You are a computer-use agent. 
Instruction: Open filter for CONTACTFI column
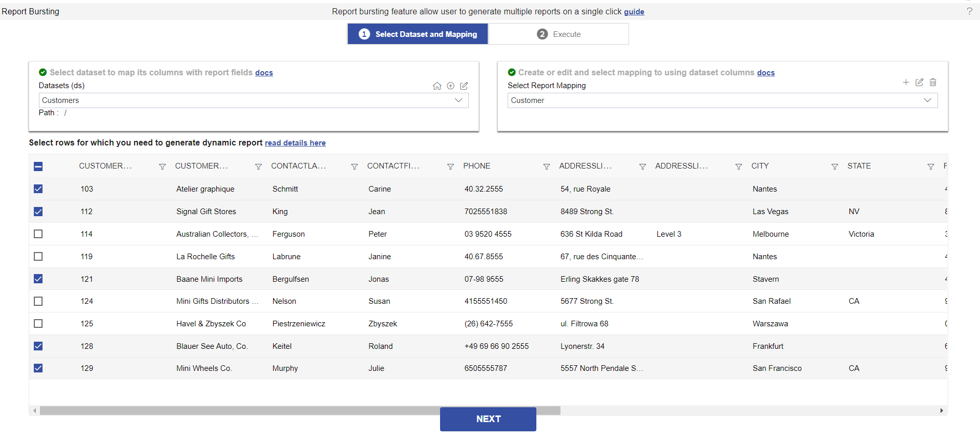[450, 166]
